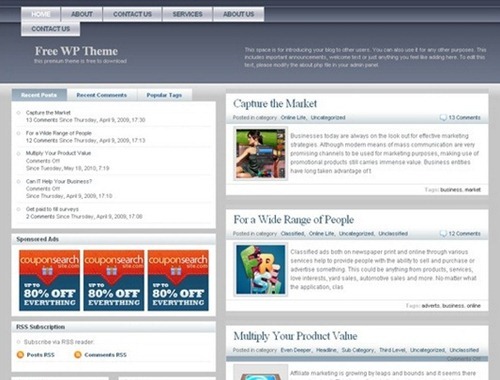This screenshot has width=500, height=380.
Task: Click the Sponsored Ads widget heading
Action: (x=38, y=239)
